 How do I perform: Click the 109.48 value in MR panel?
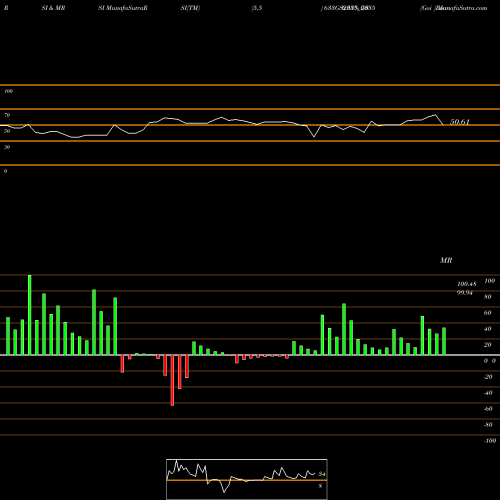467,284
